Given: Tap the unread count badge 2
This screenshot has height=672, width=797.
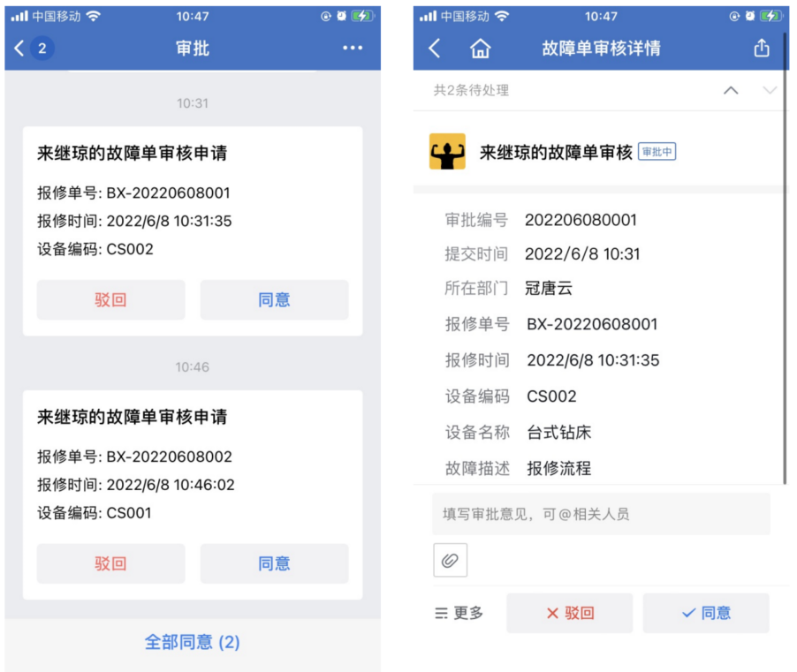Looking at the screenshot, I should (42, 49).
